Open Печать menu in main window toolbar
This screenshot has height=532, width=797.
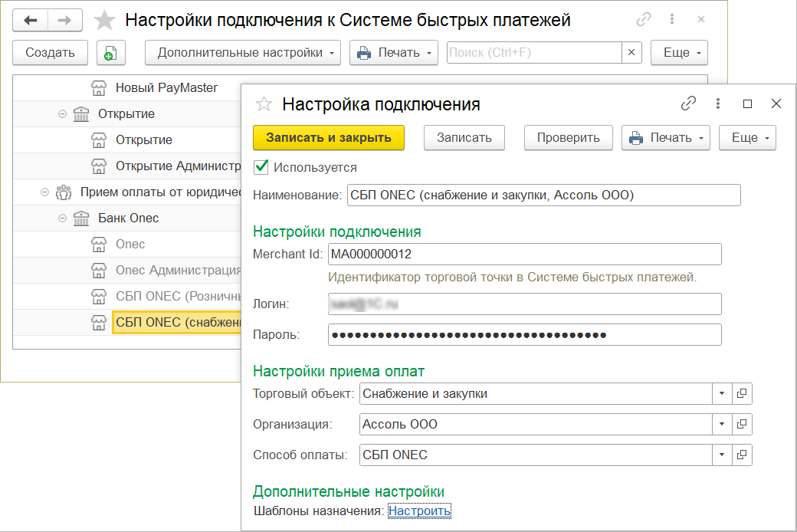pos(394,53)
